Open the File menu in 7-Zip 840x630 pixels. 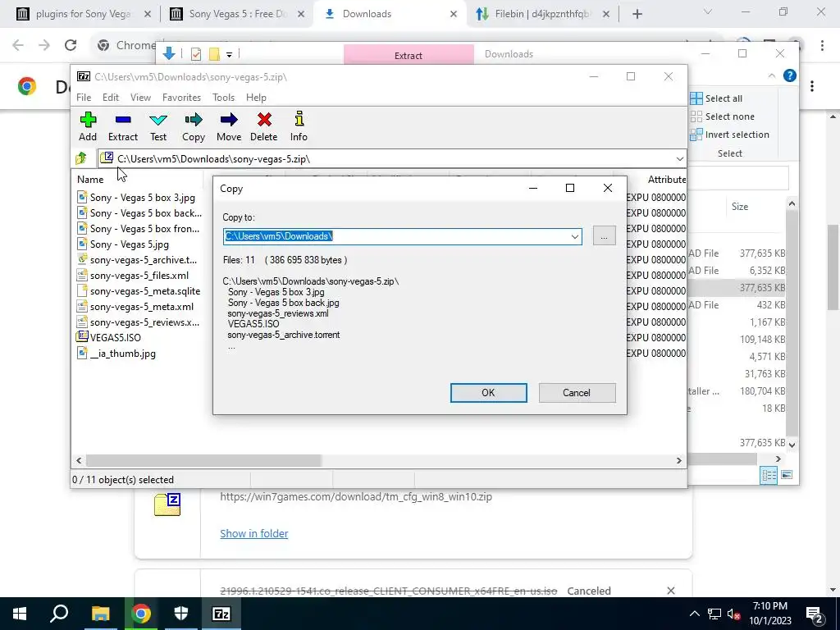(84, 98)
